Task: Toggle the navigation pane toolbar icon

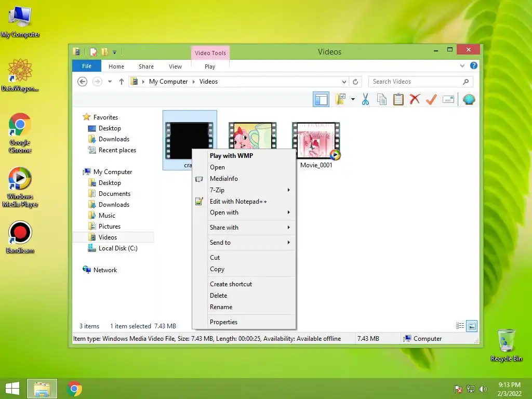Action: pos(321,99)
